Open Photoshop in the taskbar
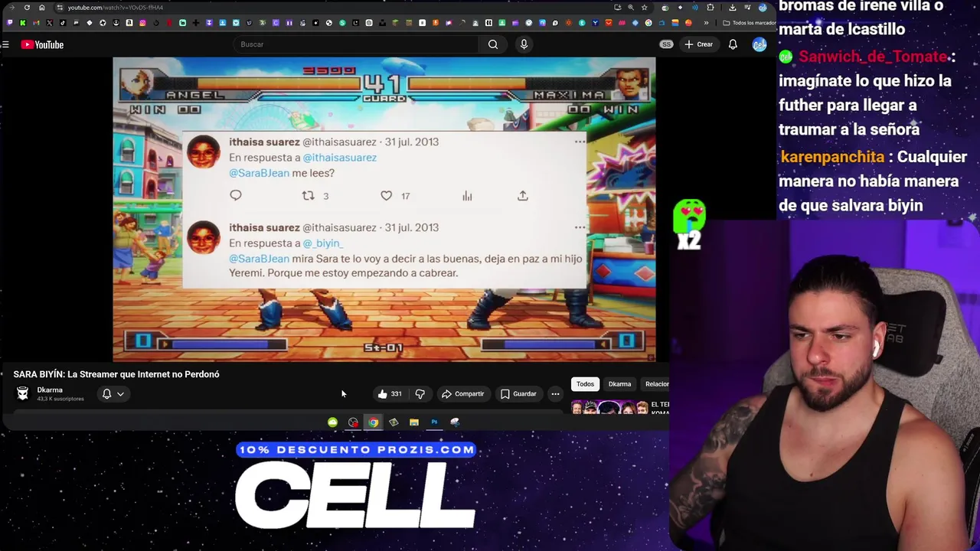 click(434, 422)
